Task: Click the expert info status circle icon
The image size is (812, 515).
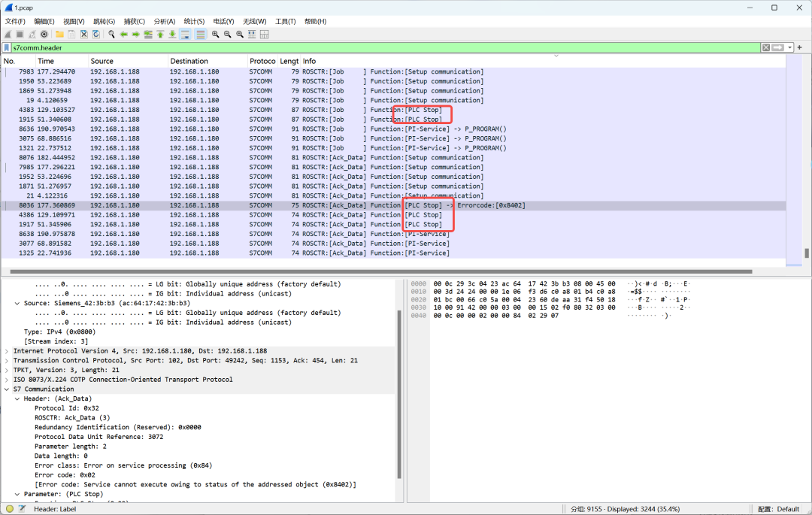Action: coord(9,509)
